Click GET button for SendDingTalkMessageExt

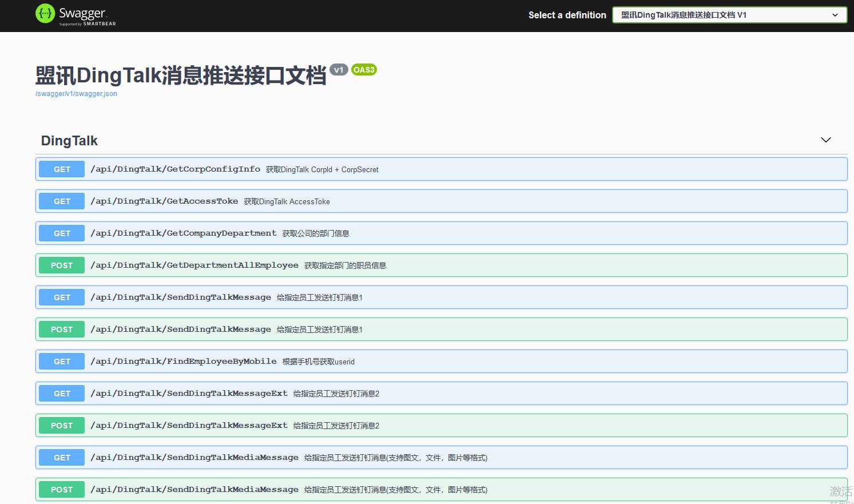(62, 394)
